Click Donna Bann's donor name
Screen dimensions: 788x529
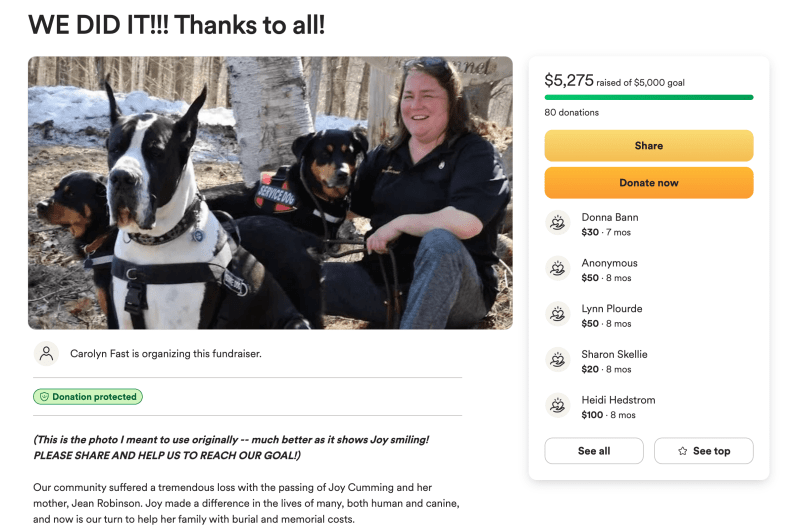610,217
